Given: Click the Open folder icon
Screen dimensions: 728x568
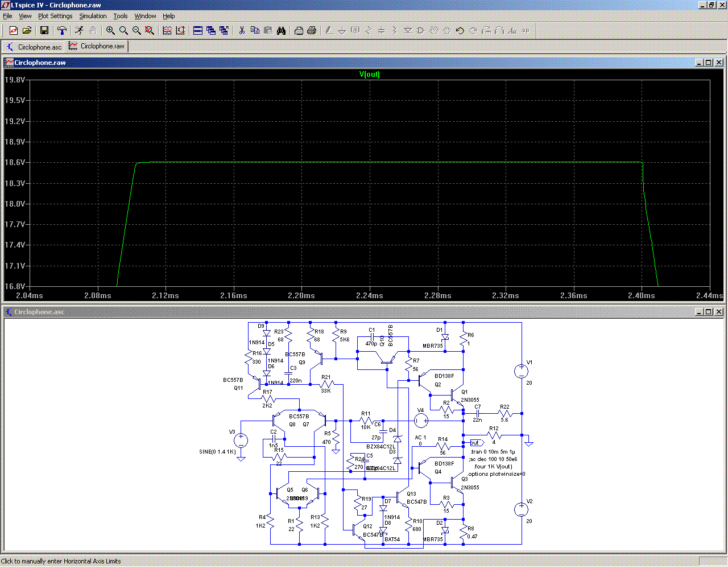Looking at the screenshot, I should coord(27,31).
